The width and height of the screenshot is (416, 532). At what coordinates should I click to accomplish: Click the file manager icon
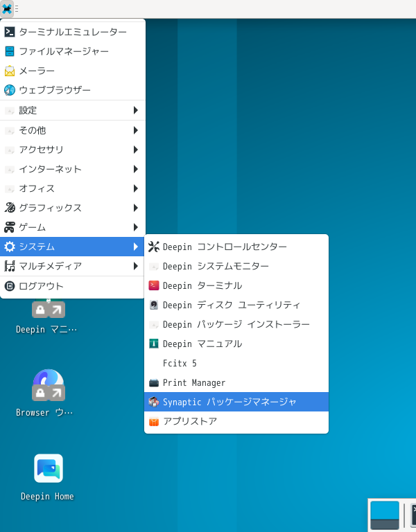pos(10,51)
